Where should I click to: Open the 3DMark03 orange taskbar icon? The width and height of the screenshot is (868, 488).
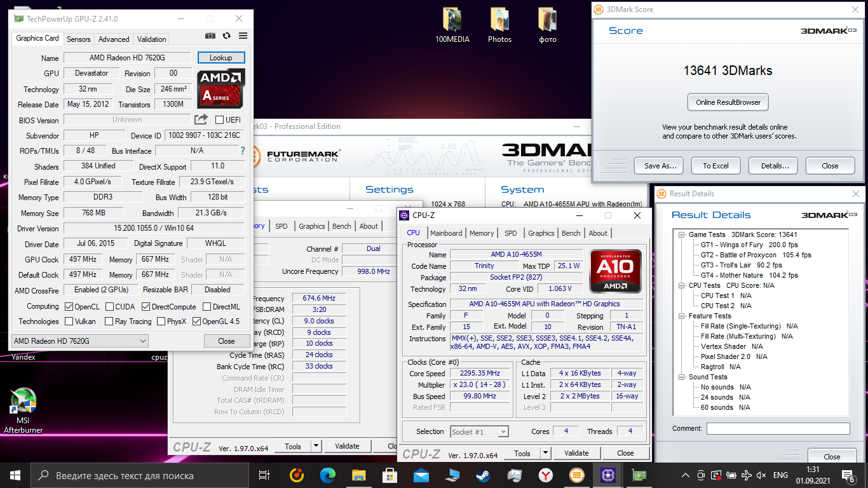click(576, 475)
